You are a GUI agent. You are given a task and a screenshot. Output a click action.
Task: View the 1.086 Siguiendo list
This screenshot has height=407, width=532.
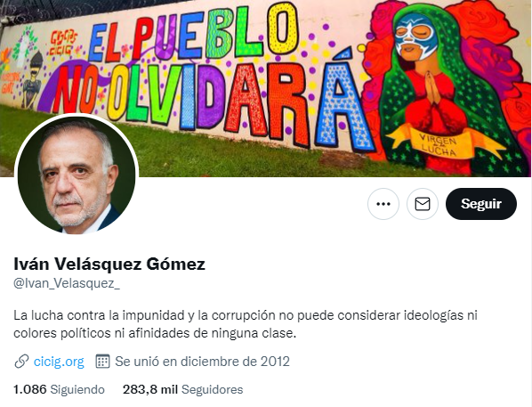pos(59,389)
